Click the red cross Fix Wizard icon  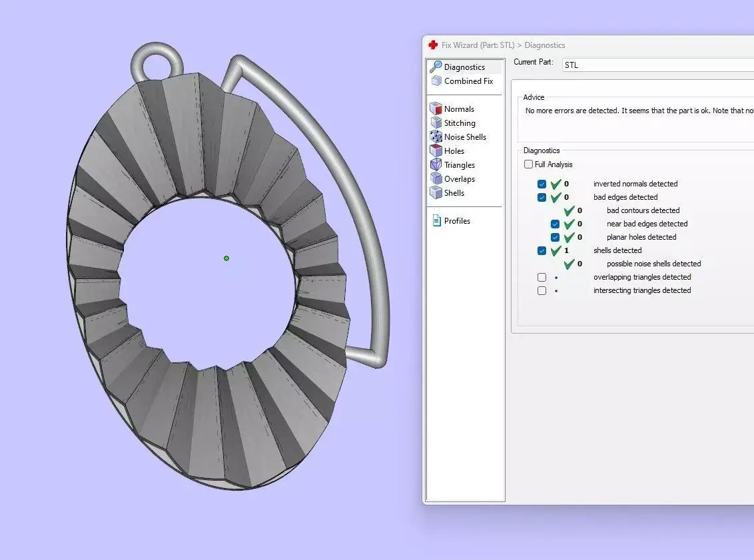[x=433, y=45]
